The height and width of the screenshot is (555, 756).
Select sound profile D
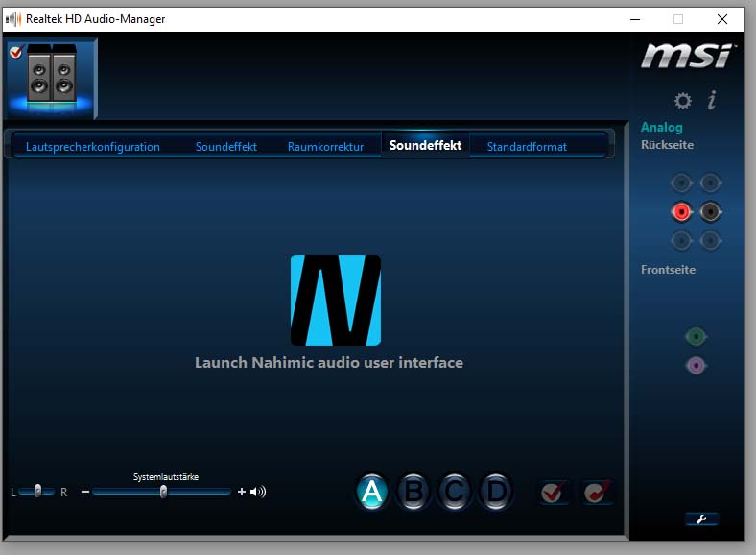(x=496, y=492)
